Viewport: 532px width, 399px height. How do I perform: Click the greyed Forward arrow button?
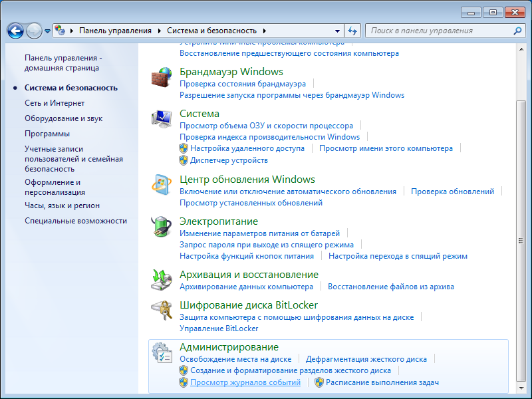tap(34, 31)
